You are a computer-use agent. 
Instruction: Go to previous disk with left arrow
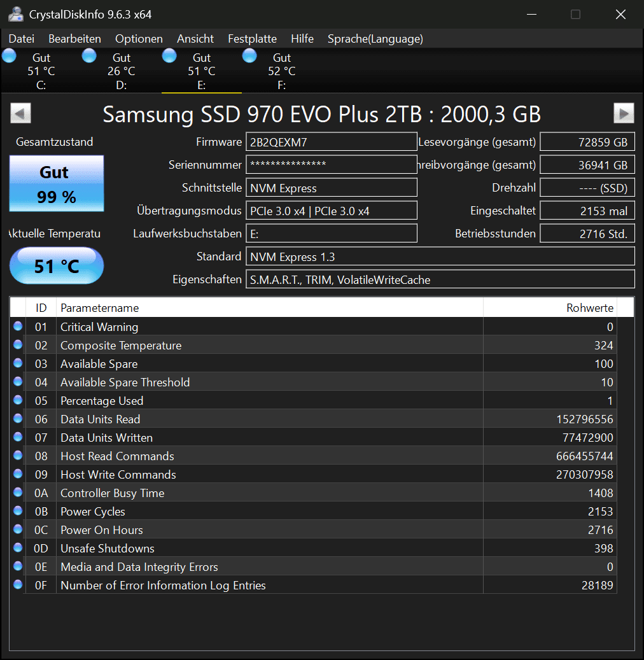tap(20, 113)
